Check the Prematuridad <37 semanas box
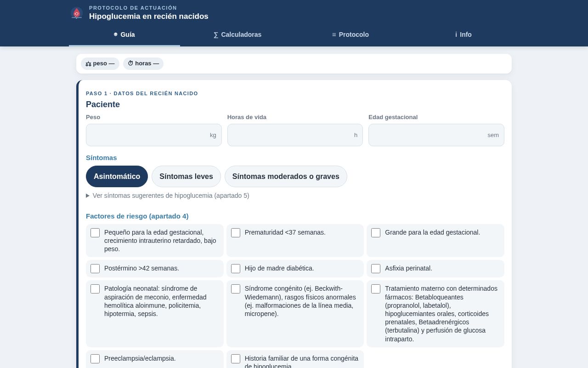The image size is (588, 368). pos(236,233)
